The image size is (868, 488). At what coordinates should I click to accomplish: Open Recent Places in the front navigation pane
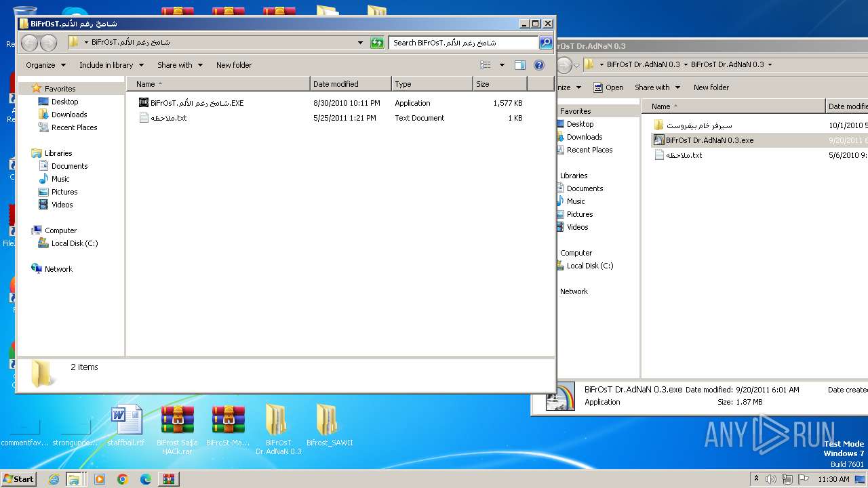tap(74, 127)
